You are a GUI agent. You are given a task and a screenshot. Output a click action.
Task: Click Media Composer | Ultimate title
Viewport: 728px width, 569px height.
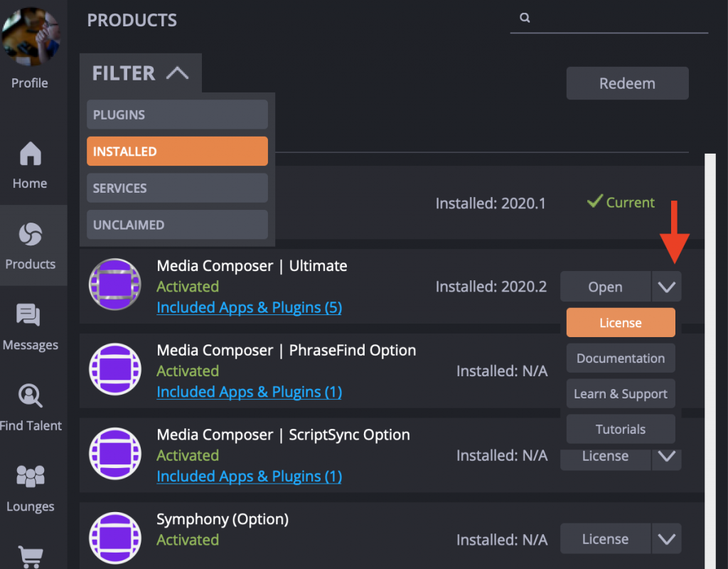click(x=252, y=266)
